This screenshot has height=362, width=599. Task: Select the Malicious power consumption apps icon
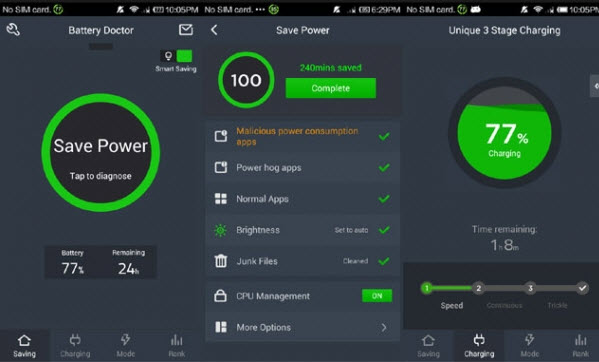(x=221, y=136)
